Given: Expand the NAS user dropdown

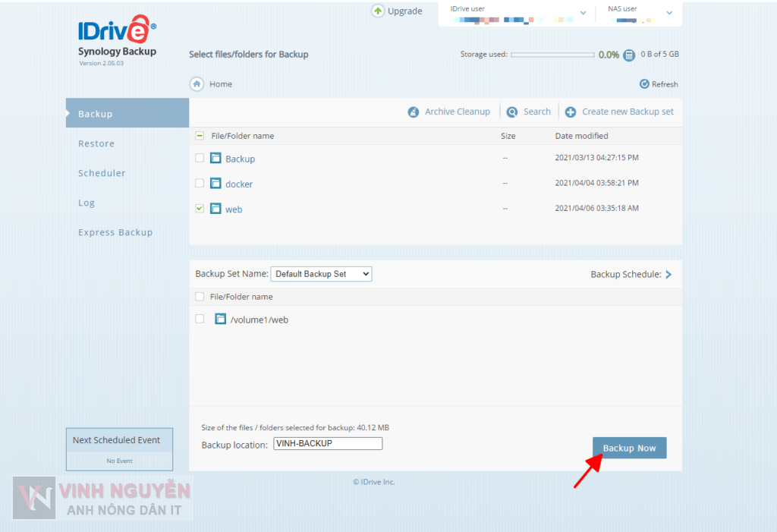Looking at the screenshot, I should point(669,13).
